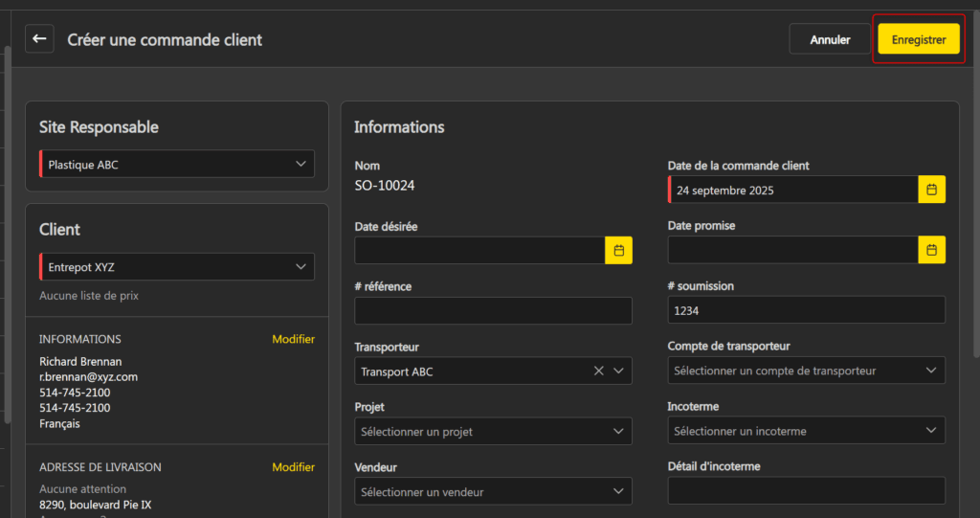Screen dimensions: 980x518
Task: Open the Client Entrepot XYZ dropdown
Action: 176,267
